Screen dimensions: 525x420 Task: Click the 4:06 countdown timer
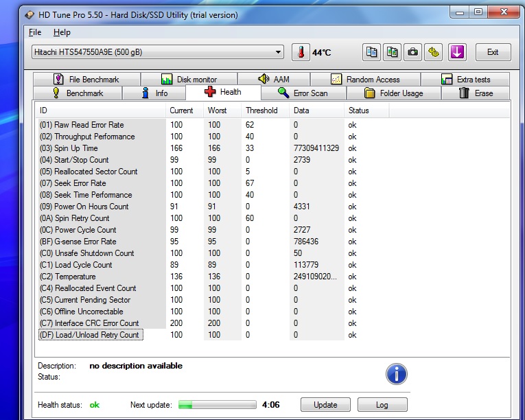[x=271, y=405]
